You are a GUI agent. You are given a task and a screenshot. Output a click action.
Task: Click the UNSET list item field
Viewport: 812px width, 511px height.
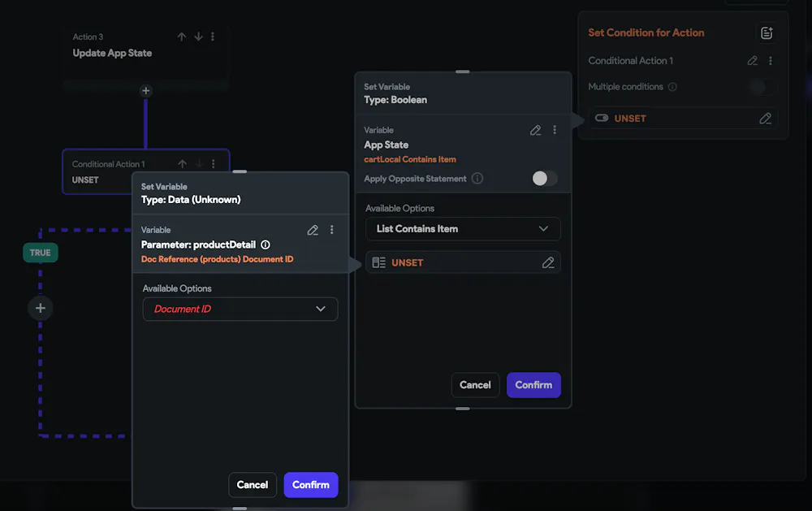tap(463, 262)
